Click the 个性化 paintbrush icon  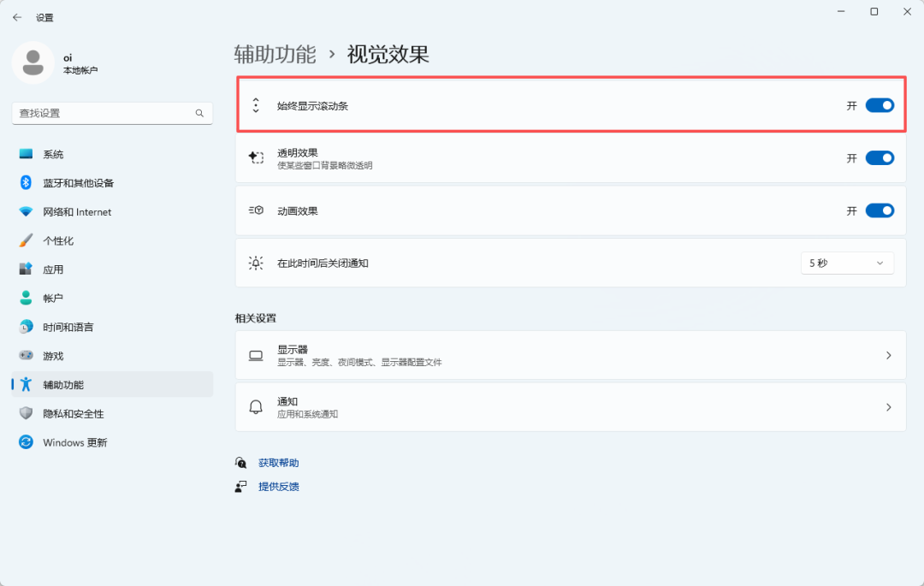[x=26, y=240]
